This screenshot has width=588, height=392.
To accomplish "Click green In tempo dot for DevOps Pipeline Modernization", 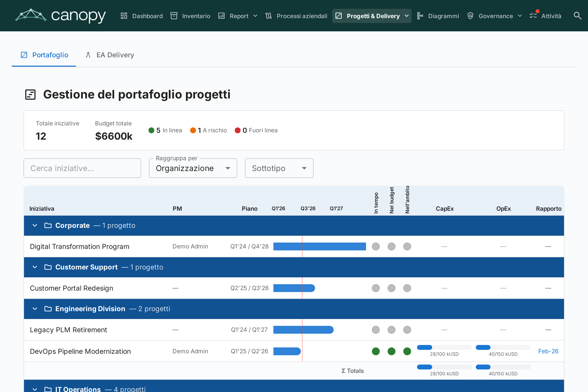I will click(376, 351).
